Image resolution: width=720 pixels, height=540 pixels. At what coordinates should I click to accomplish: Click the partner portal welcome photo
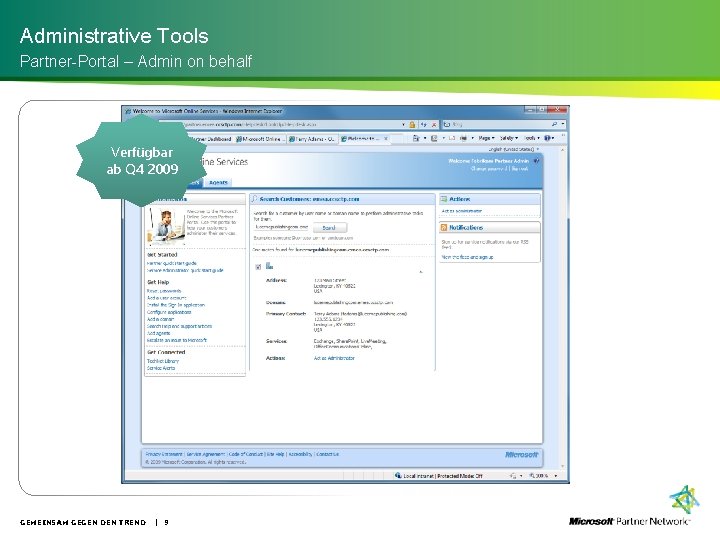(165, 225)
